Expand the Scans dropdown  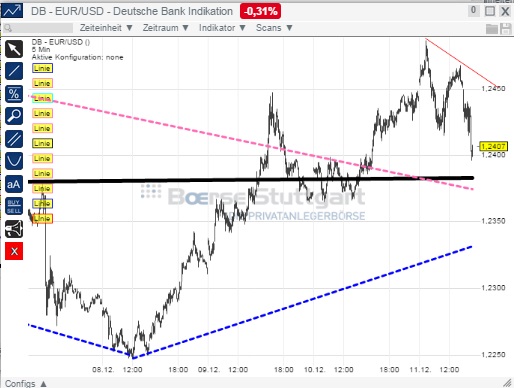coord(274,28)
